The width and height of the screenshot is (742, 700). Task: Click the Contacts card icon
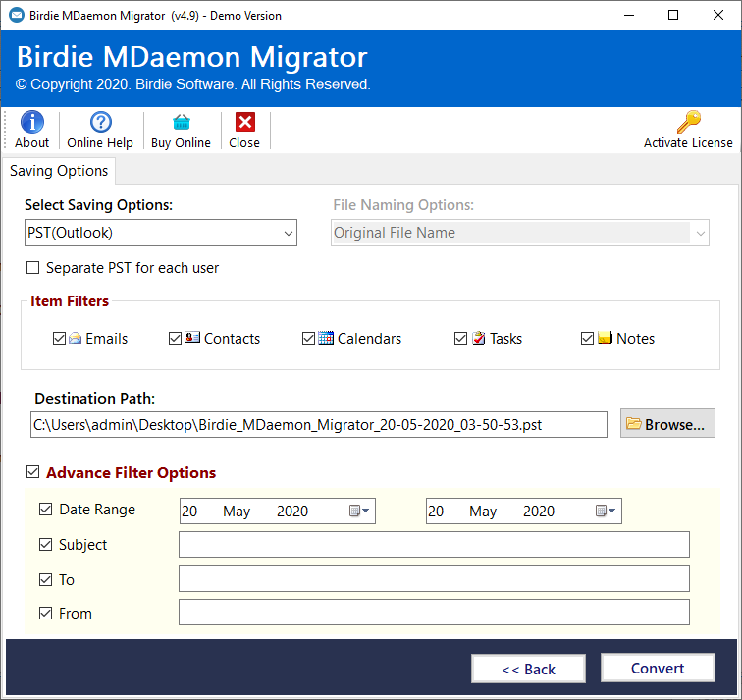tap(192, 338)
